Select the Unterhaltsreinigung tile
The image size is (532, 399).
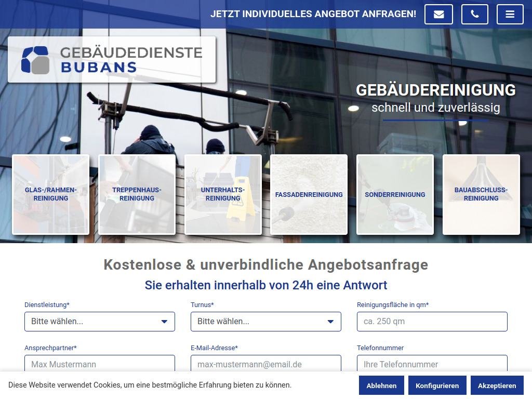(x=223, y=194)
